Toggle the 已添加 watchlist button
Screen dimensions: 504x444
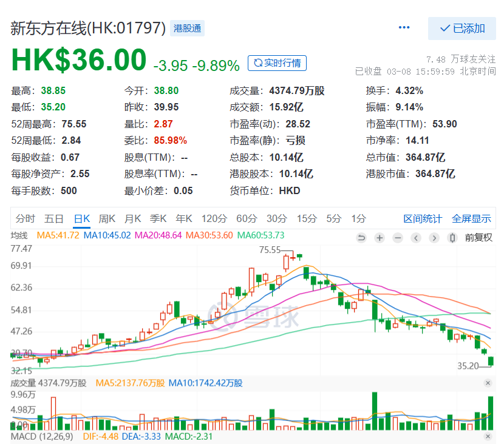coord(461,29)
